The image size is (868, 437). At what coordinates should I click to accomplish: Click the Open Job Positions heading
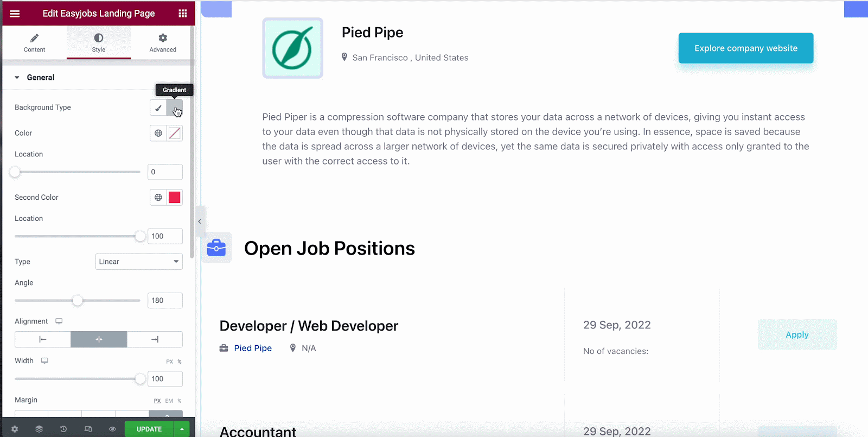click(x=329, y=248)
